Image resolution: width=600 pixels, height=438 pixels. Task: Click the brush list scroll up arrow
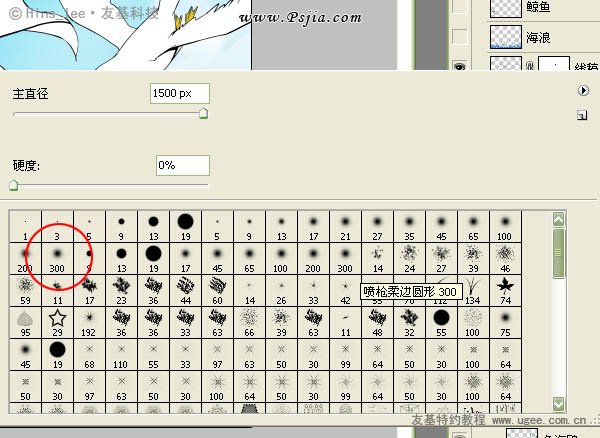point(559,220)
